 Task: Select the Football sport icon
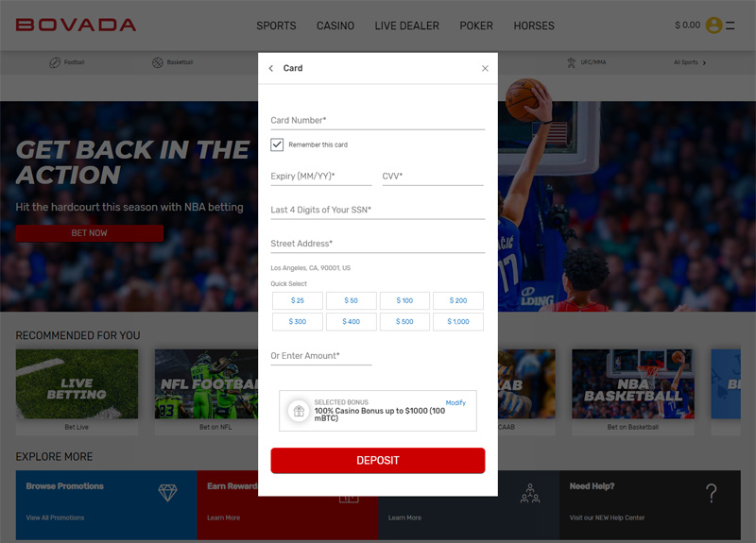point(55,62)
